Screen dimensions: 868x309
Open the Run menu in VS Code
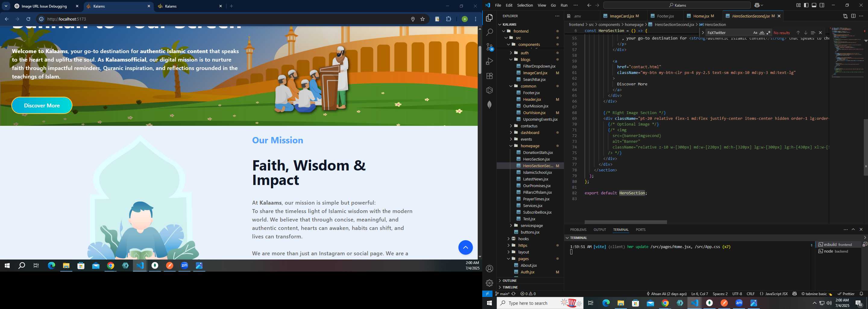(564, 5)
